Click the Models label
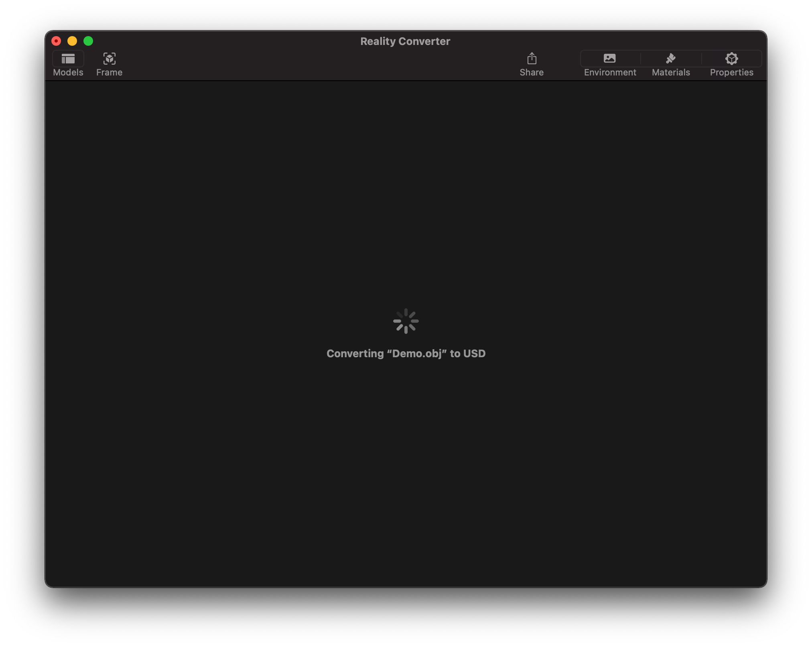Image resolution: width=812 pixels, height=647 pixels. (x=67, y=73)
